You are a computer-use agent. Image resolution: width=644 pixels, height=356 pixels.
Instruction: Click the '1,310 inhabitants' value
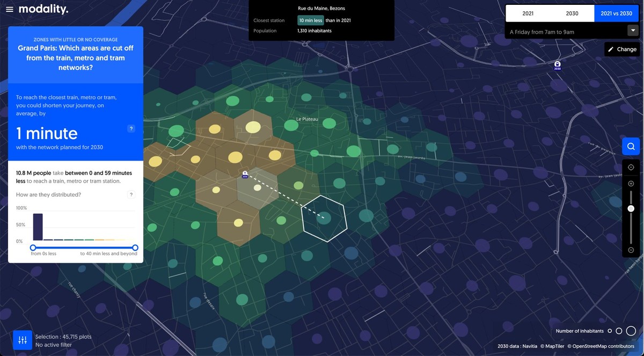click(x=314, y=31)
